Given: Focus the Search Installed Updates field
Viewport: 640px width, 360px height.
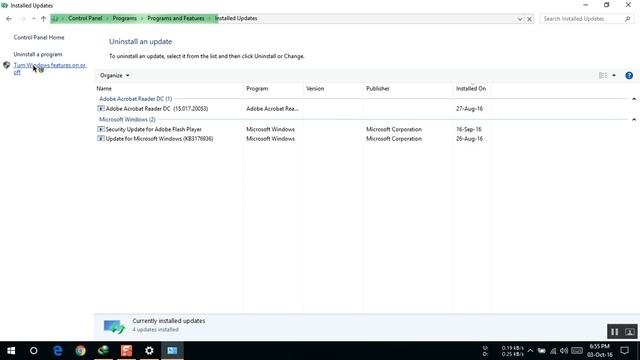Looking at the screenshot, I should (586, 19).
